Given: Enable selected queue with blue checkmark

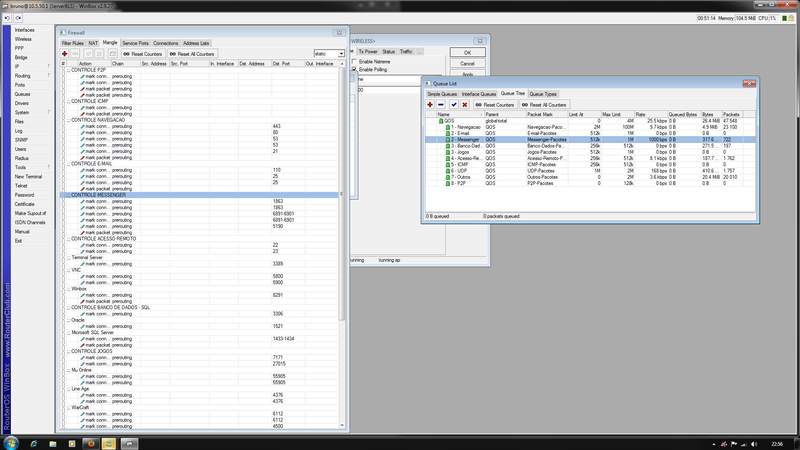Looking at the screenshot, I should (x=454, y=105).
